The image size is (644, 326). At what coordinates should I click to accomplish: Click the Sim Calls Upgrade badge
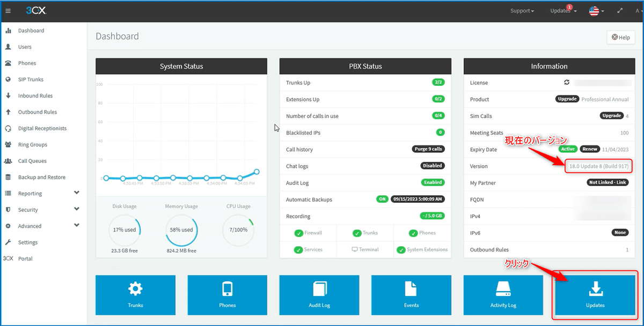611,116
